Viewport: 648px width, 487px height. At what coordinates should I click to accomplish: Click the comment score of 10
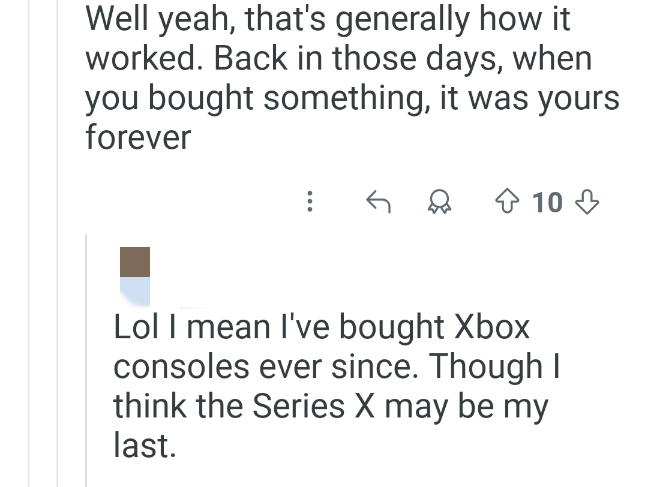(x=548, y=203)
